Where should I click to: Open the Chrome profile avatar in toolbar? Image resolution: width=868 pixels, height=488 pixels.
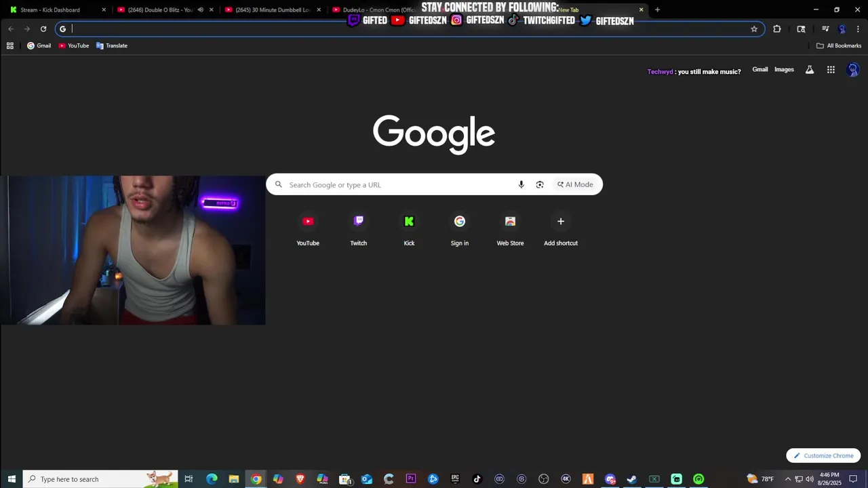click(x=842, y=28)
